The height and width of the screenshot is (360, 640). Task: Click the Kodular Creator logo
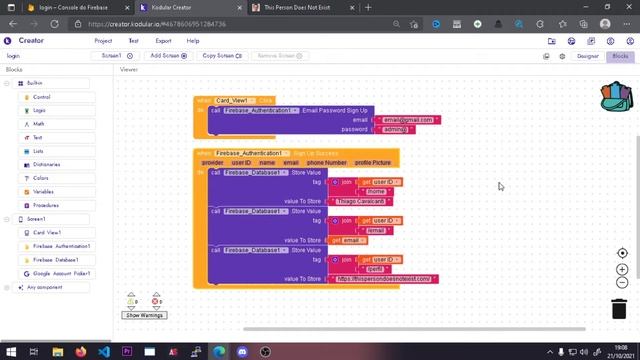(7, 41)
